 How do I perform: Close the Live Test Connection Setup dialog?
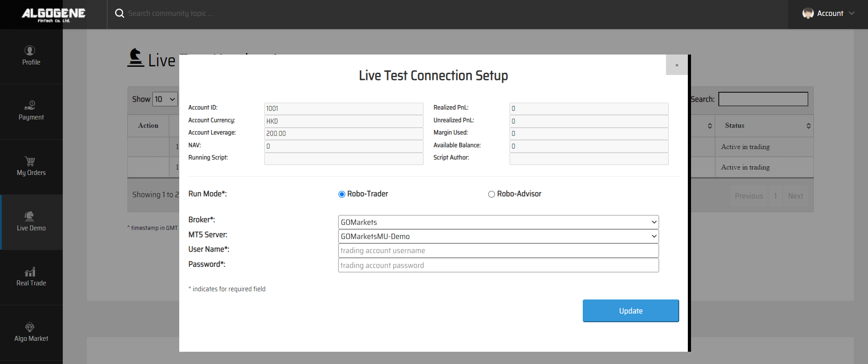(677, 65)
